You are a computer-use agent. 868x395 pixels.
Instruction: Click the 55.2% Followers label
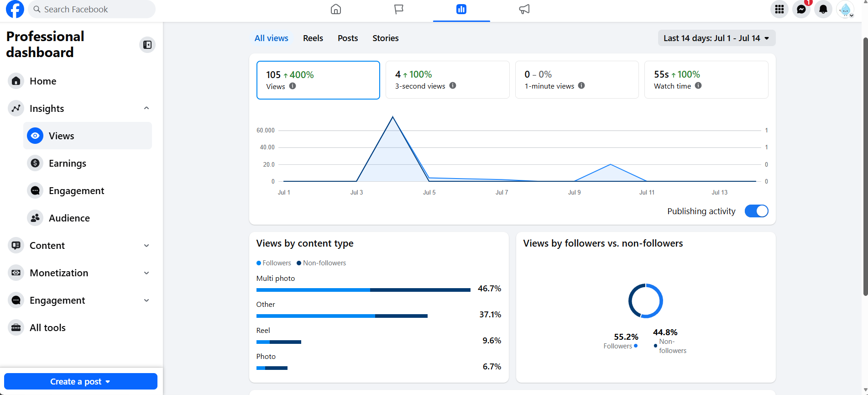click(621, 341)
